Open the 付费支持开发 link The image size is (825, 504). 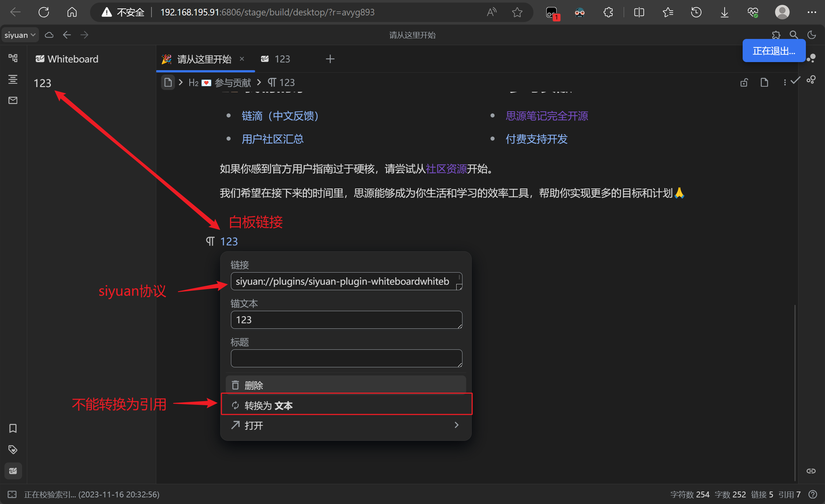coord(536,139)
